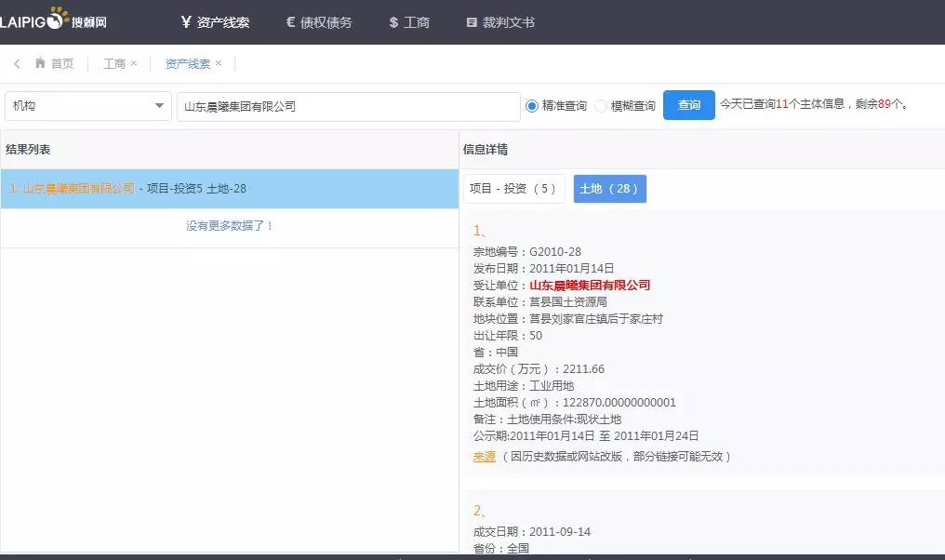Click the 土地用途 工业用地 line
Image resolution: width=945 pixels, height=560 pixels.
(x=524, y=386)
